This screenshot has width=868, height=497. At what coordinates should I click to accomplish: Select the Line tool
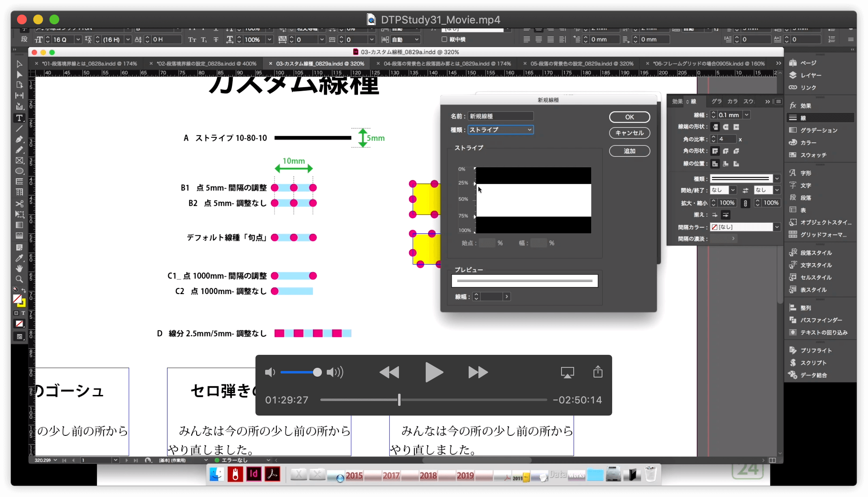(19, 128)
